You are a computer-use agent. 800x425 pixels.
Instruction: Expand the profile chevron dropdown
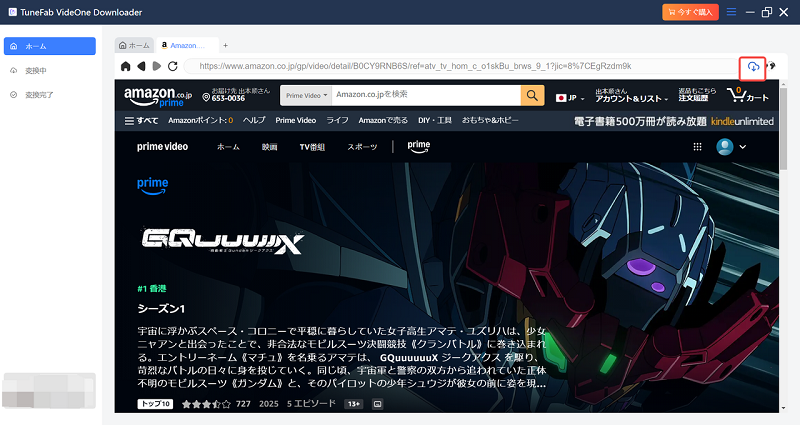click(x=743, y=147)
